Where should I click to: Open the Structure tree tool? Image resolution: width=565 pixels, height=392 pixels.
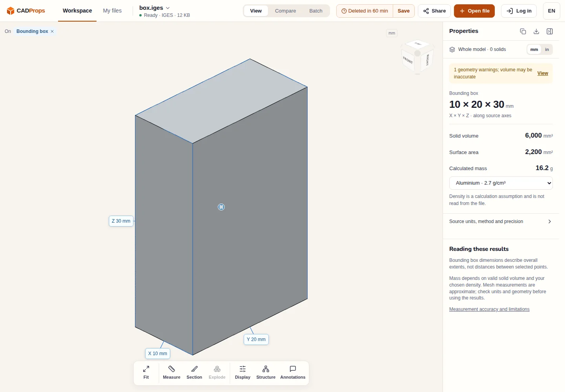pyautogui.click(x=266, y=372)
